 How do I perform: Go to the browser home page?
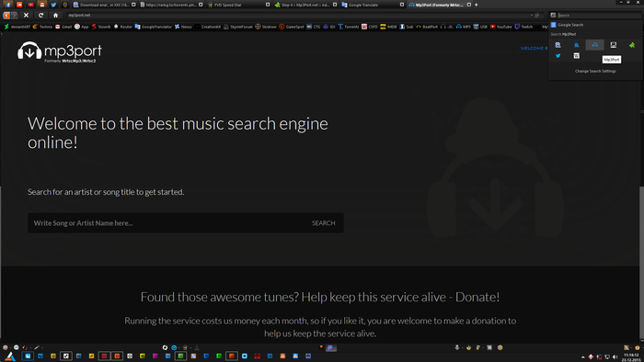tap(55, 16)
